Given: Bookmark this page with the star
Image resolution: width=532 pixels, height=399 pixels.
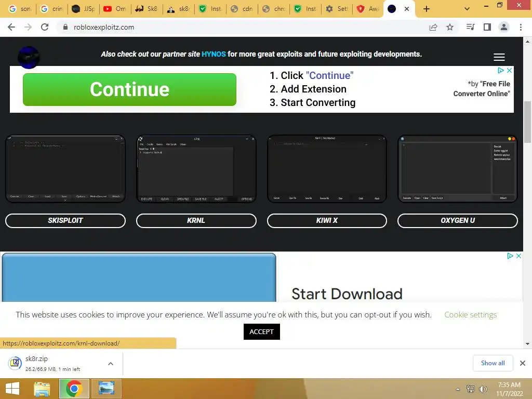Looking at the screenshot, I should (x=450, y=27).
